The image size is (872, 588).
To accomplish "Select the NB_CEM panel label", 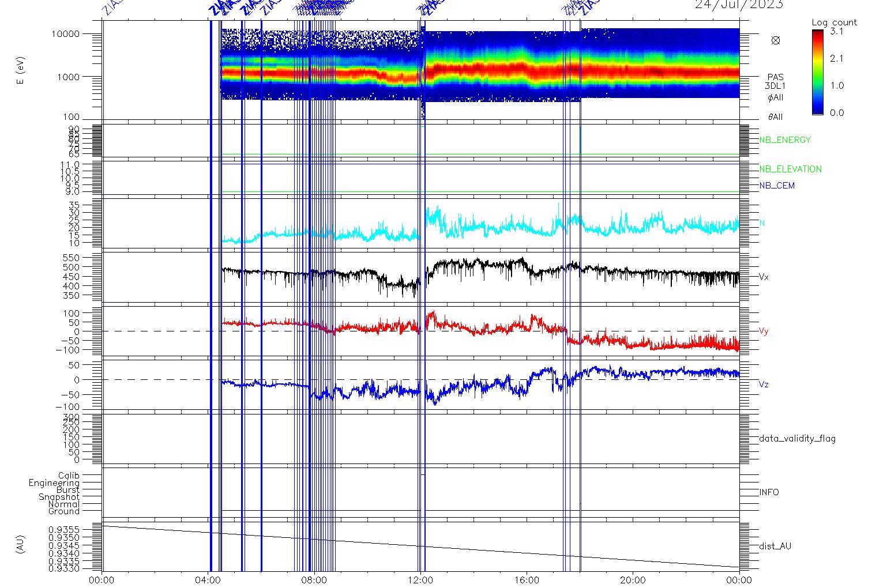I will pos(777,186).
